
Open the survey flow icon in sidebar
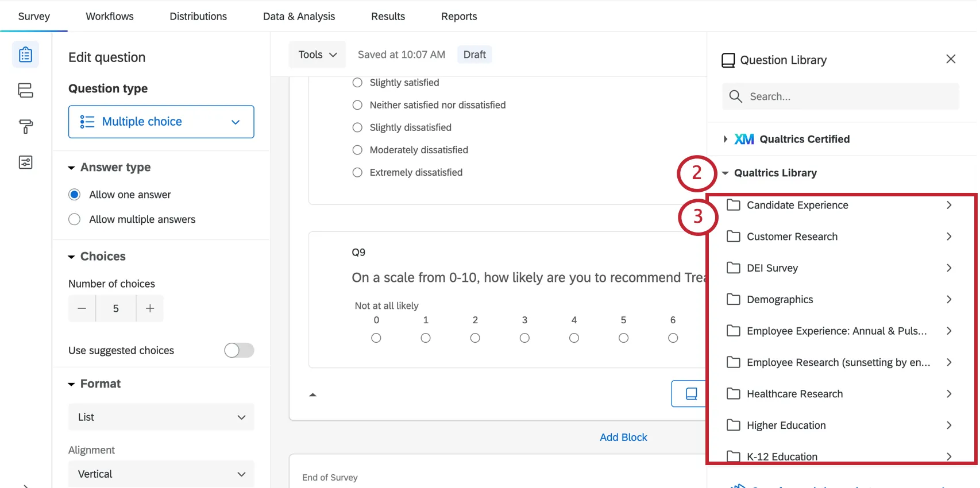click(x=25, y=90)
